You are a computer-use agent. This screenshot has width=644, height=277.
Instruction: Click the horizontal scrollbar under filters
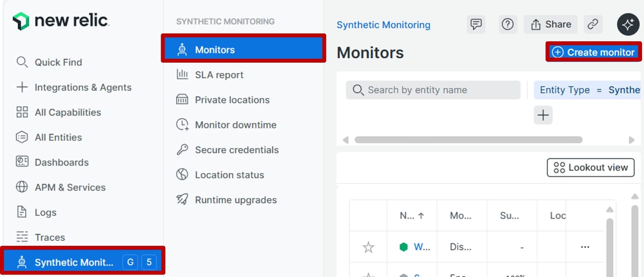coord(468,140)
